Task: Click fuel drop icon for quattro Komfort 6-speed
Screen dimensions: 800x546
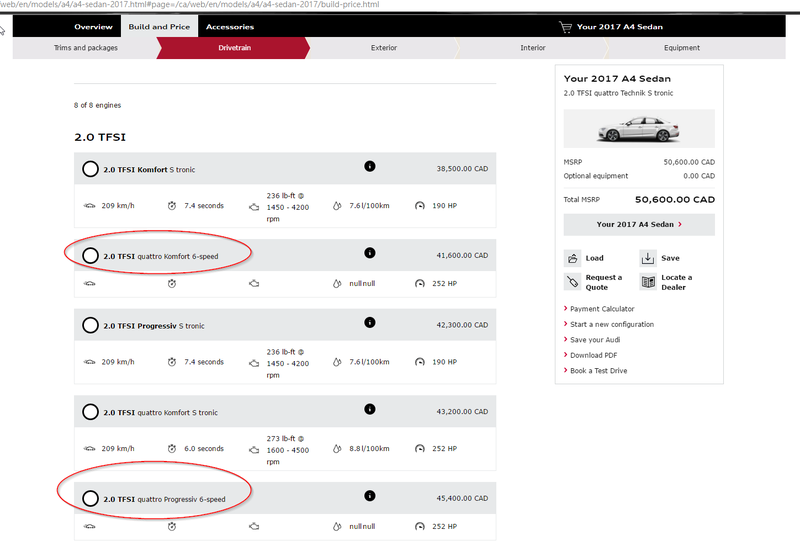Action: (x=337, y=283)
